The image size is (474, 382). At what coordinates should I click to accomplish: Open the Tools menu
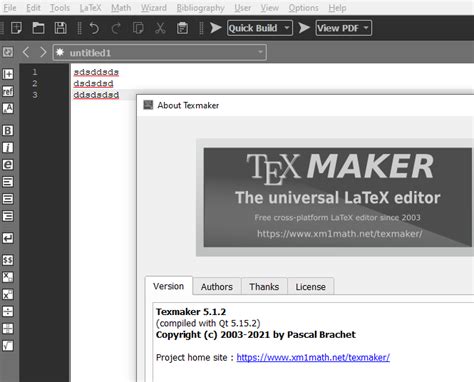point(60,8)
